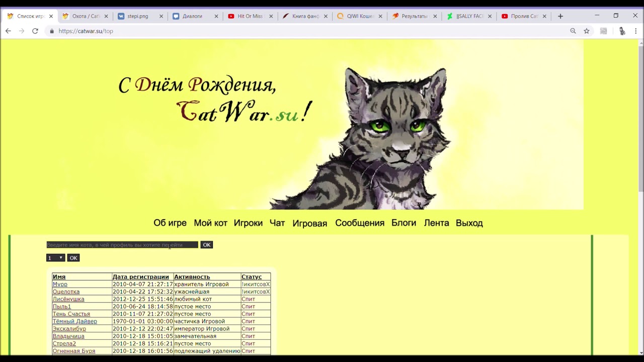Open the Об игре menu item

click(x=170, y=223)
